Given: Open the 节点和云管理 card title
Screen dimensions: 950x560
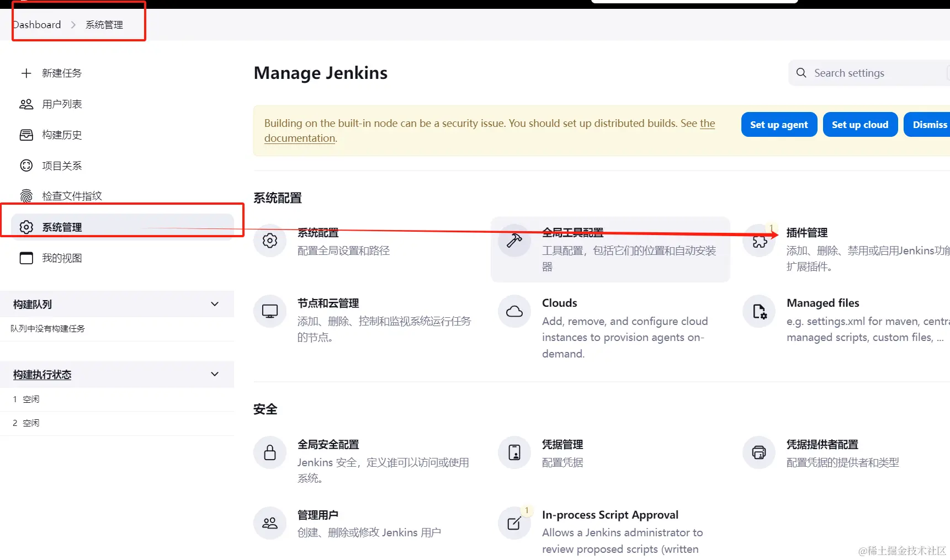Looking at the screenshot, I should pyautogui.click(x=328, y=303).
